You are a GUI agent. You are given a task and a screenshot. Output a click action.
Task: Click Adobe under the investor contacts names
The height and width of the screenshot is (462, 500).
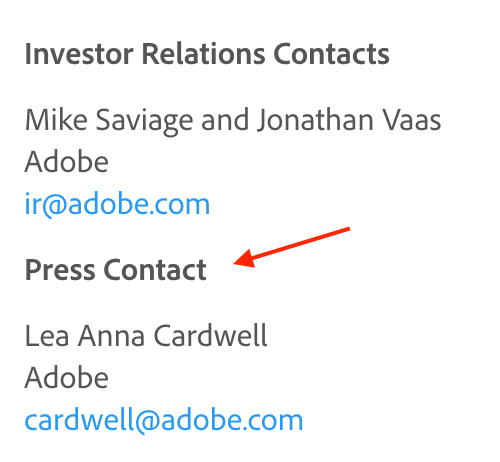click(67, 162)
